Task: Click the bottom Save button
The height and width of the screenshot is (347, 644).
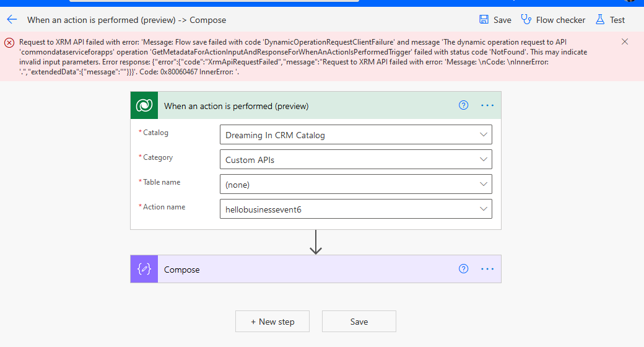Action: click(x=359, y=322)
